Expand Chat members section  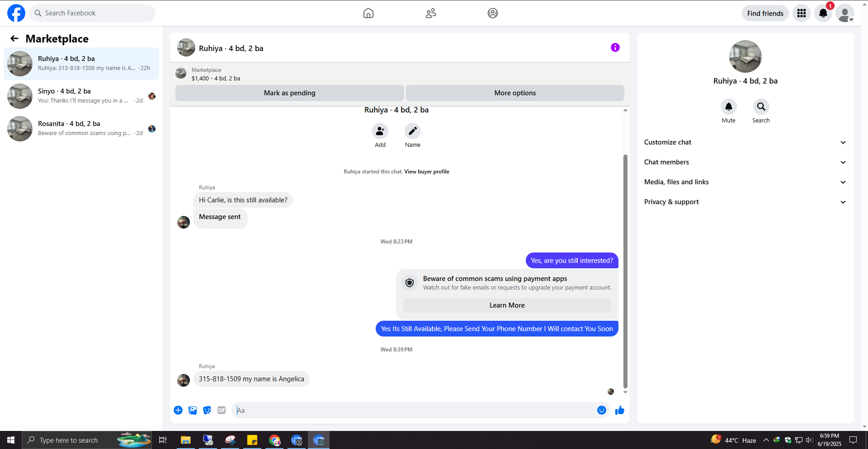tap(745, 162)
